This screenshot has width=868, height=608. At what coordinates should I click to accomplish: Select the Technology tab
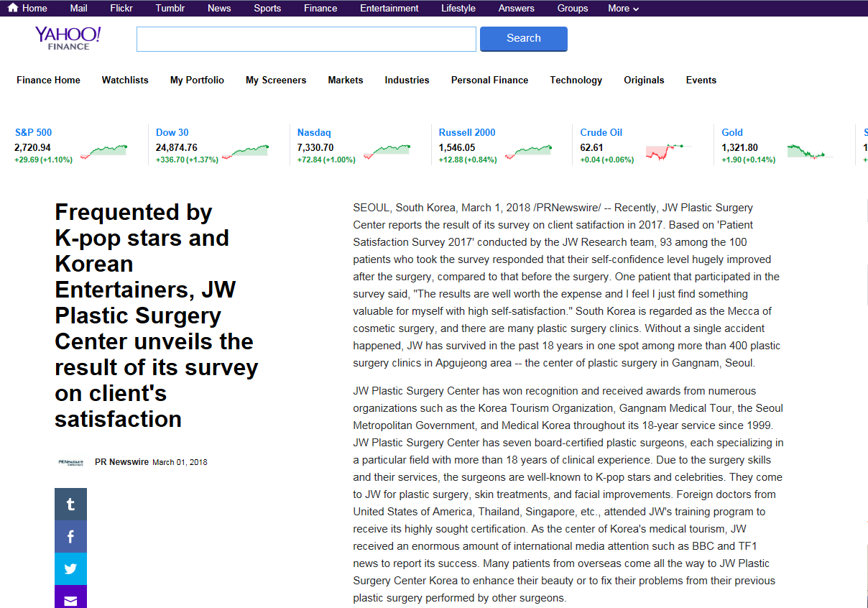576,80
